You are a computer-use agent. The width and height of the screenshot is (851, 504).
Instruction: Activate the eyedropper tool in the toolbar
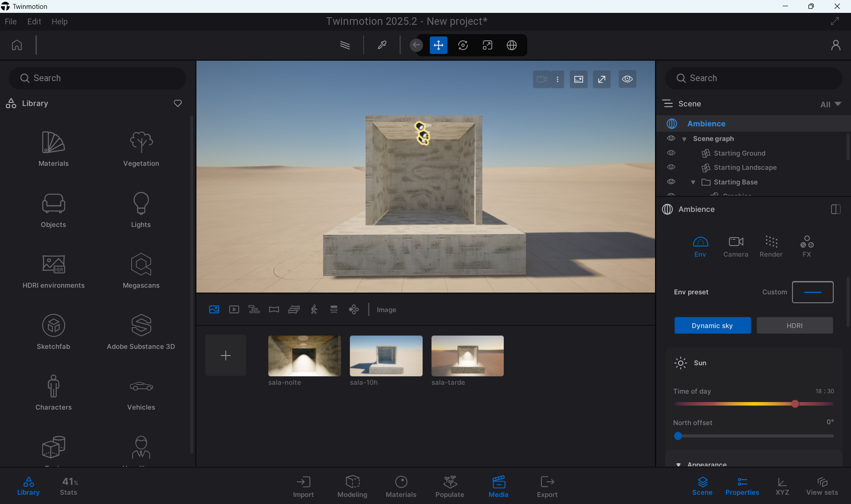click(382, 45)
